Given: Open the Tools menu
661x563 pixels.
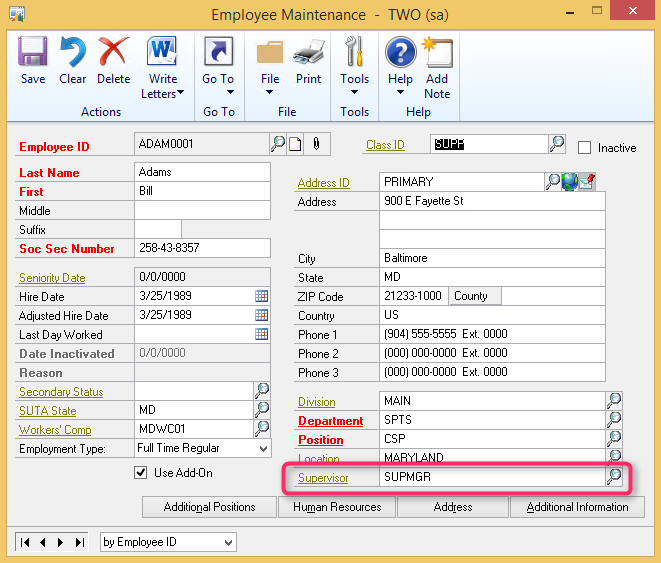Looking at the screenshot, I should click(354, 68).
